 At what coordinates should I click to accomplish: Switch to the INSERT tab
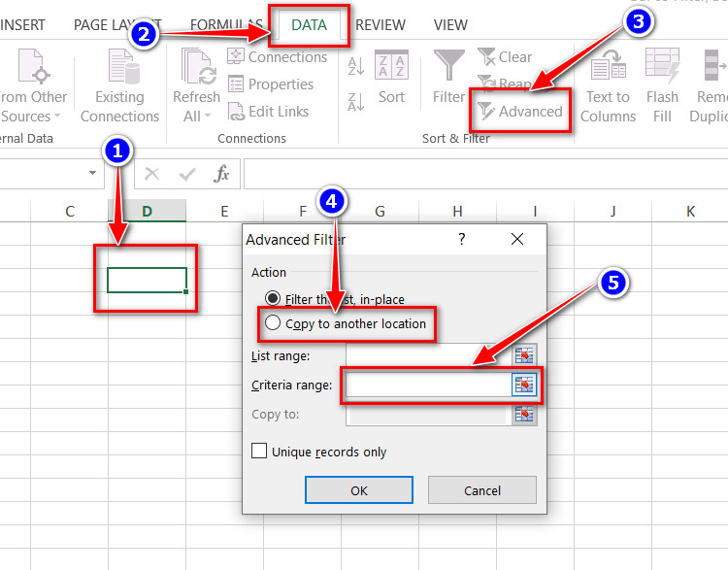point(22,25)
